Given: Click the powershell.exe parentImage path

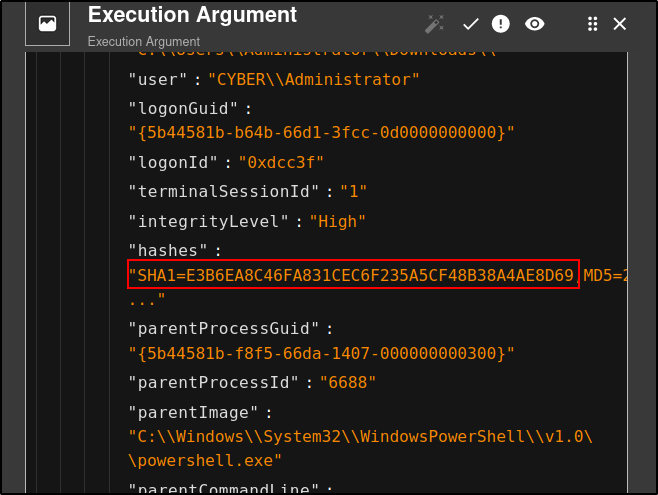Looking at the screenshot, I should 360,448.
